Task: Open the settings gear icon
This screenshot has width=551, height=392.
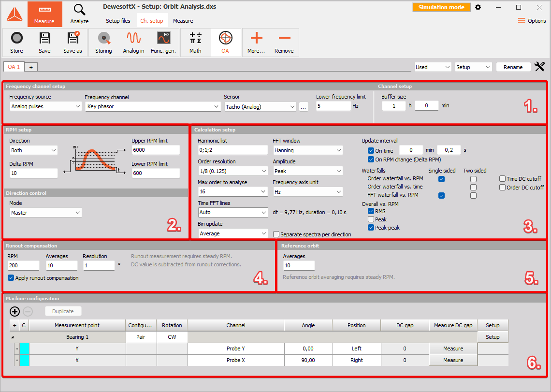Action: point(478,7)
